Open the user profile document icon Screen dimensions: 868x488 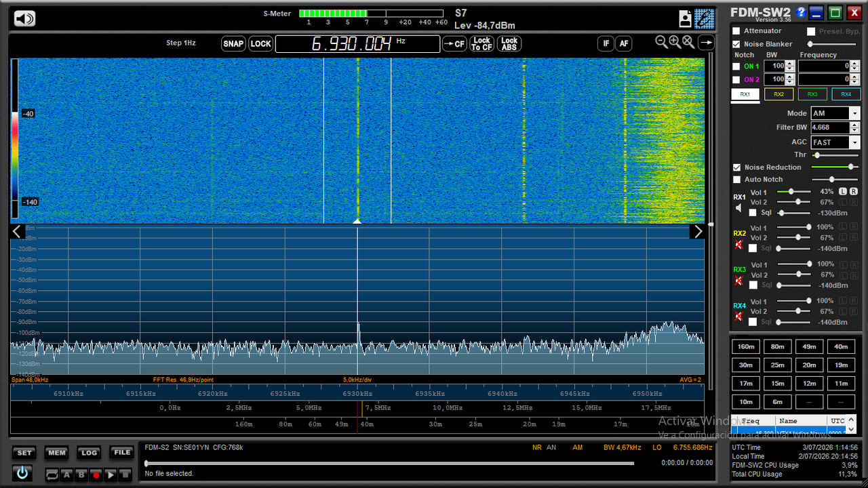[x=686, y=19]
